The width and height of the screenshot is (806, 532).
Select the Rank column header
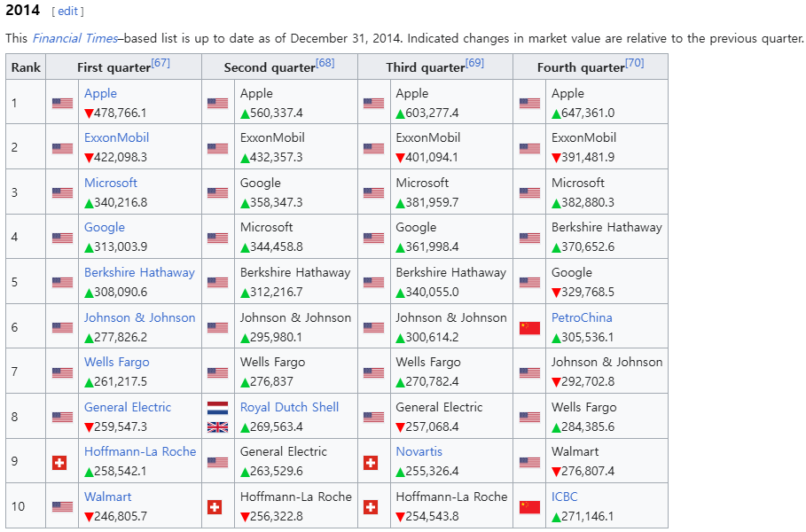26,67
